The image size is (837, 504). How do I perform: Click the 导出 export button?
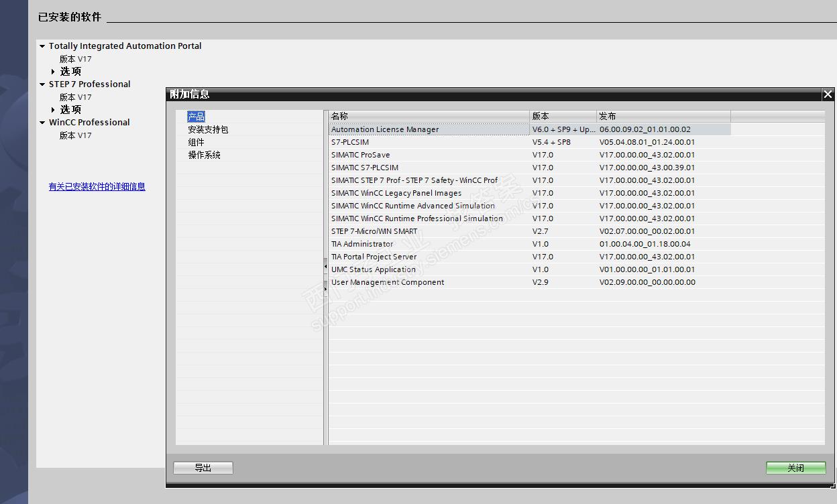click(x=203, y=468)
